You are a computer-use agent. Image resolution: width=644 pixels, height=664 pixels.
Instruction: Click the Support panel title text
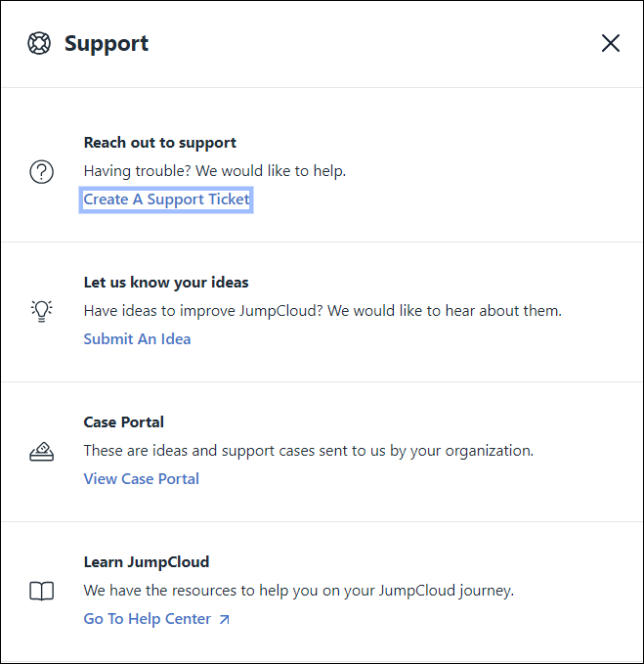coord(107,43)
